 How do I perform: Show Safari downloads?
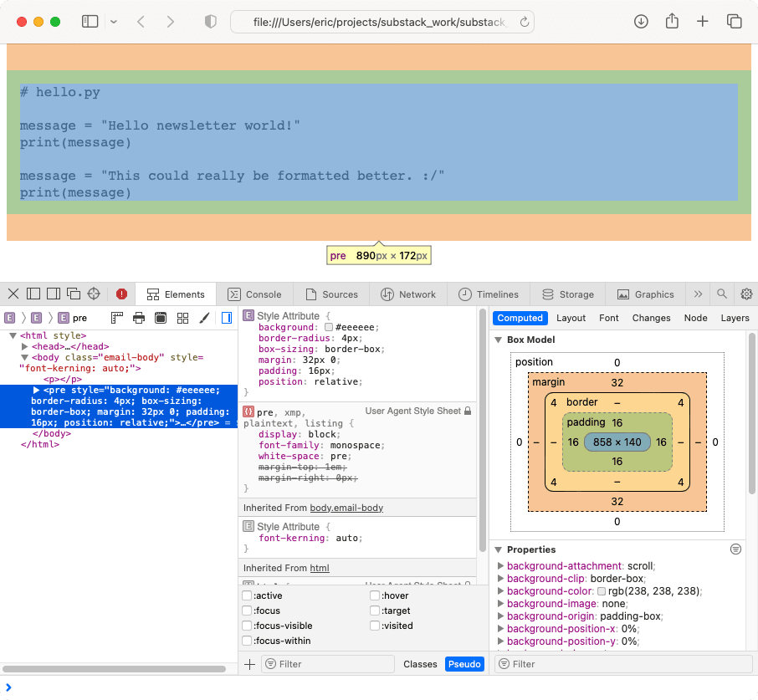641,21
